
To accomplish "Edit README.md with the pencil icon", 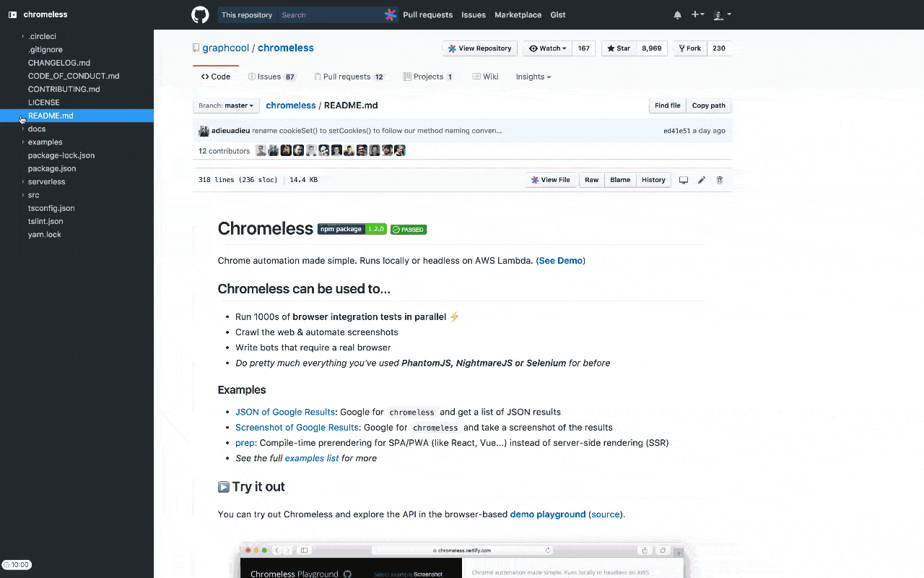I will (701, 179).
